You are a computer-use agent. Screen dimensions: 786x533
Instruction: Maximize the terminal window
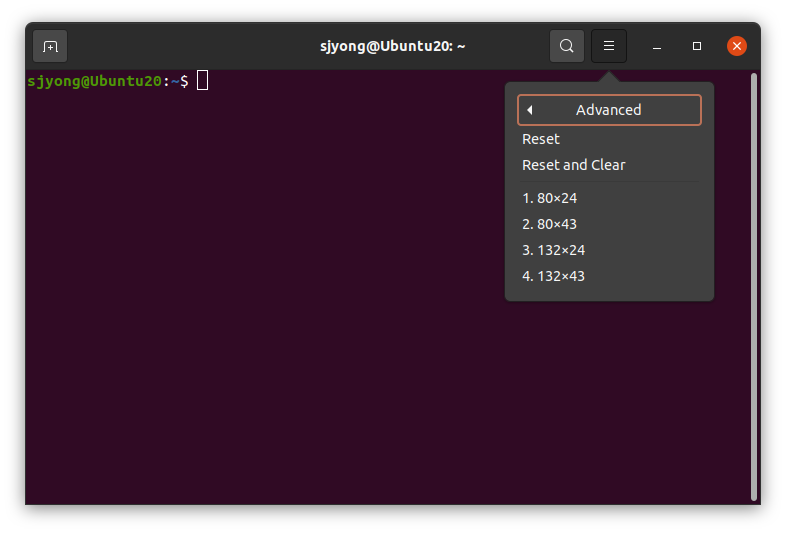697,46
